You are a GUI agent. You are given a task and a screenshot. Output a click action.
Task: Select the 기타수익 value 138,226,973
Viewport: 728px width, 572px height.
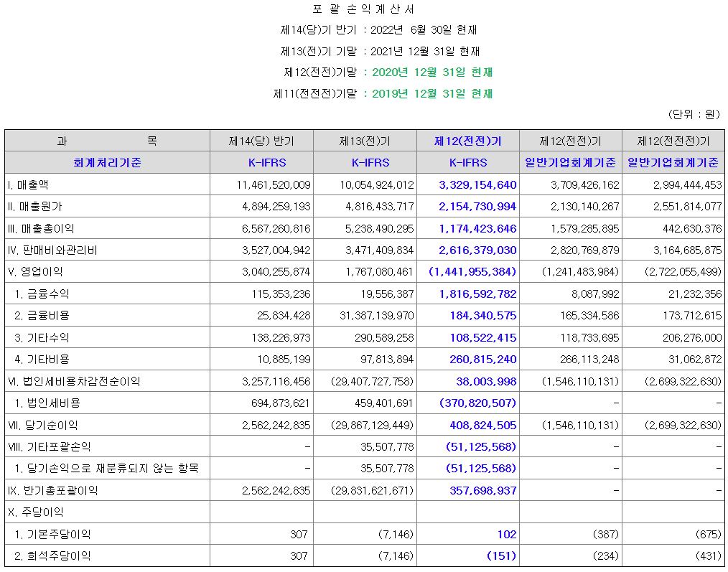coord(281,337)
